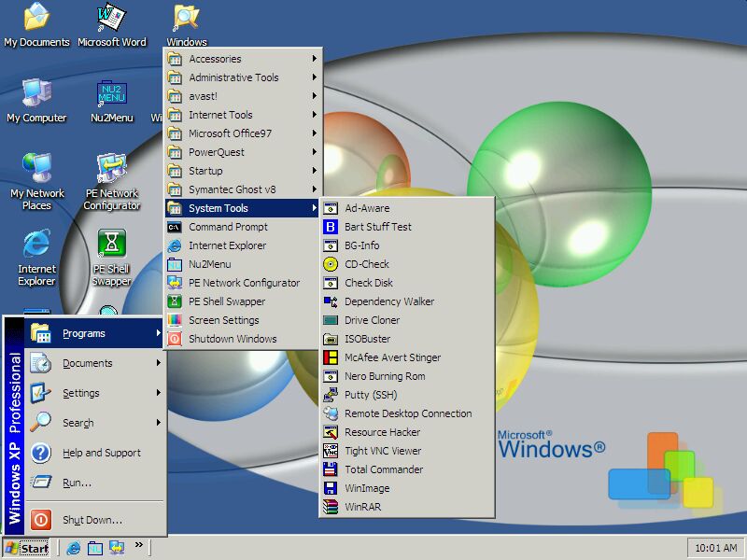Run Bart Stuff Test icon
Image resolution: width=747 pixels, height=560 pixels.
point(331,227)
